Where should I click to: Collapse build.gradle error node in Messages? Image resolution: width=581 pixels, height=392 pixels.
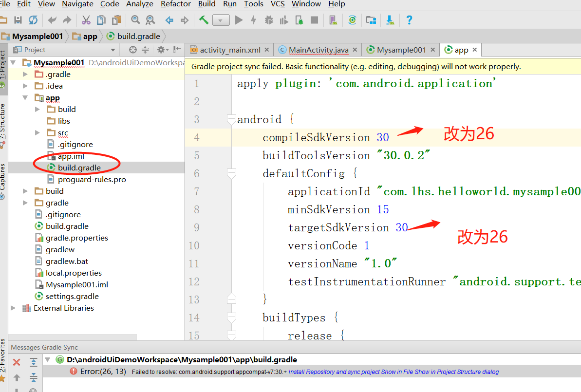coord(48,360)
